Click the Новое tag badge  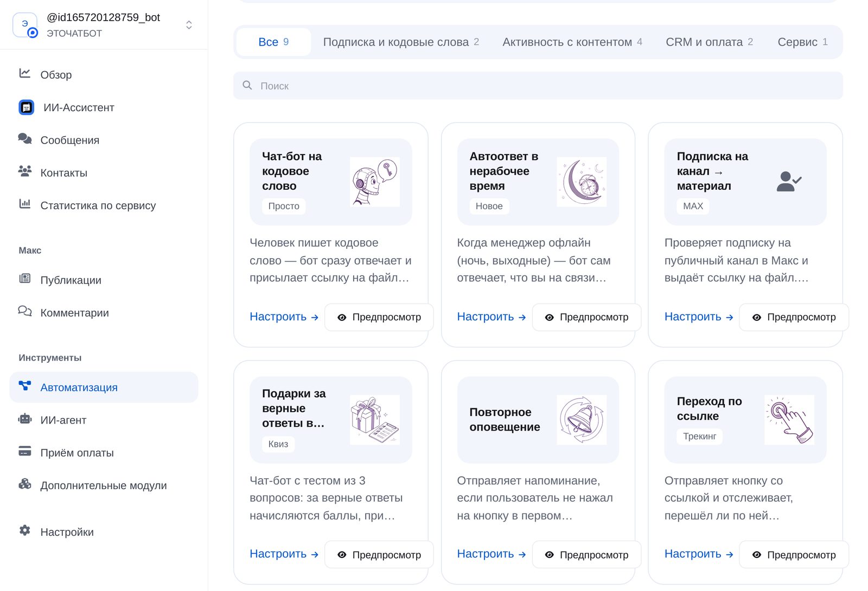point(489,206)
